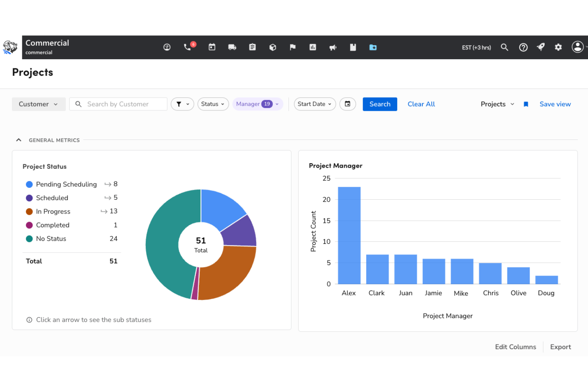Click the Search button

pos(379,104)
